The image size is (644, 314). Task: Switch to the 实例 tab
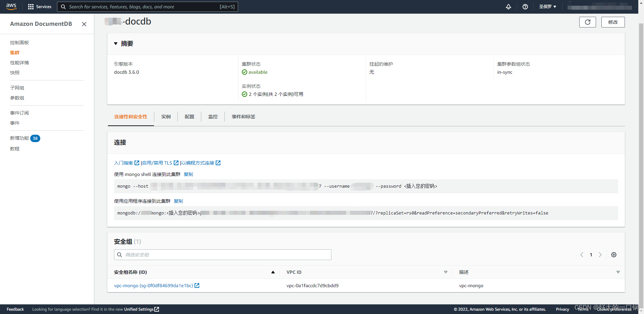point(166,117)
